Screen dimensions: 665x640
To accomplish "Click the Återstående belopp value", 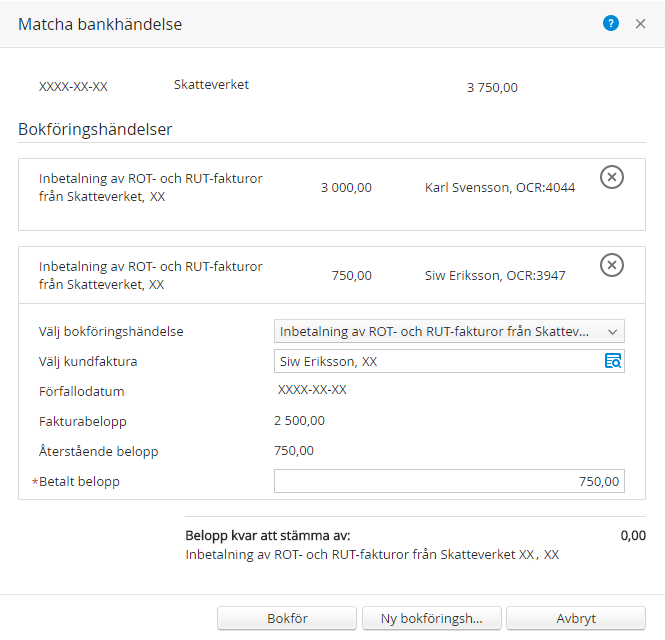I will tap(293, 451).
